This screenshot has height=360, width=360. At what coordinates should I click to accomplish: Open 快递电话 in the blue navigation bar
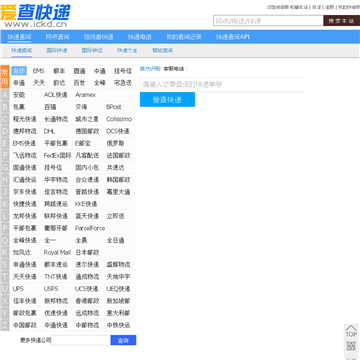(x=140, y=37)
